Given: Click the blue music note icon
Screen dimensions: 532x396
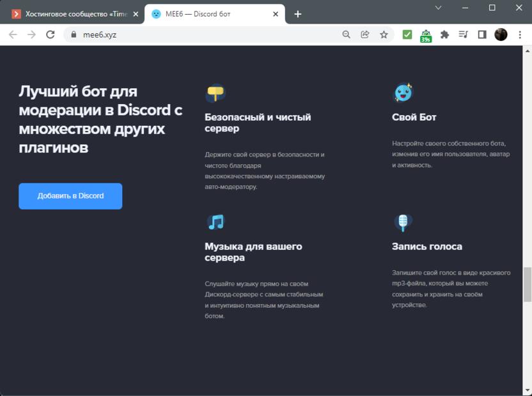Looking at the screenshot, I should tap(216, 222).
